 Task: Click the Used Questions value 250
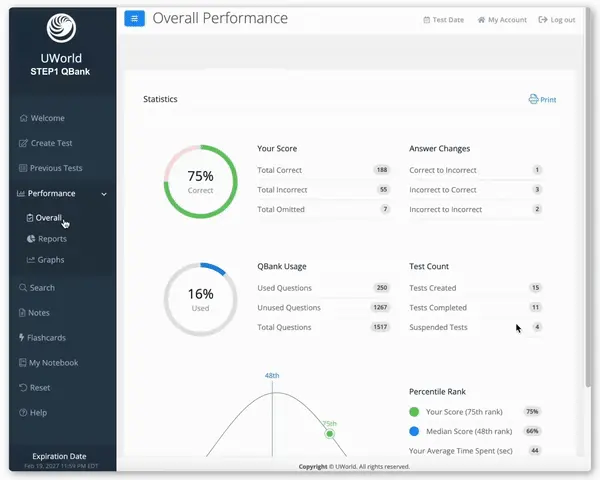(382, 287)
